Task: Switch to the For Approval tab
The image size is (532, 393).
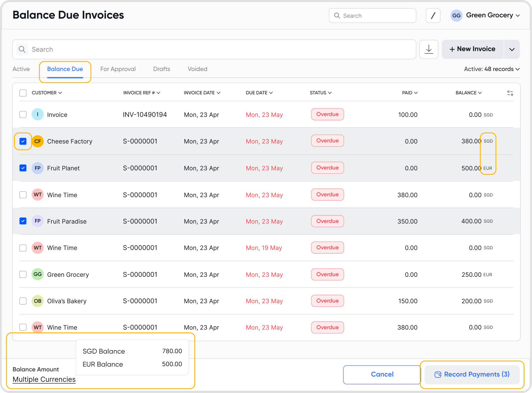Action: [x=118, y=69]
